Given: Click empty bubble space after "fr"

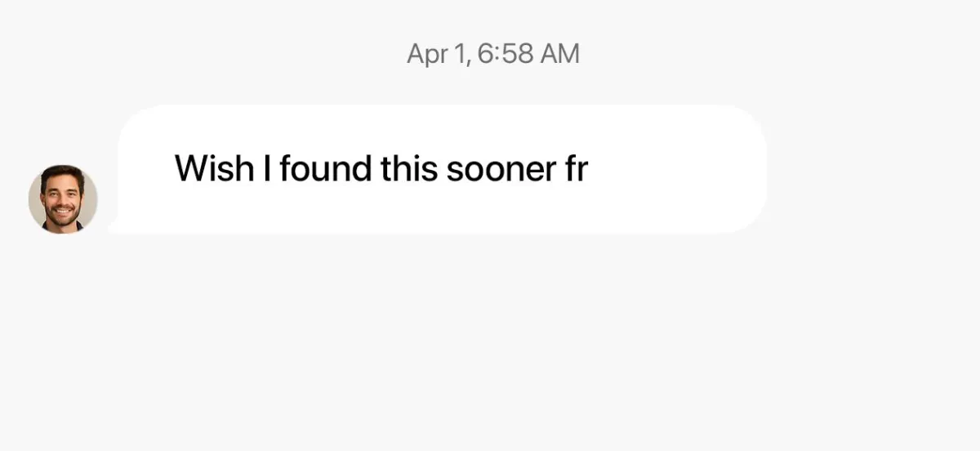Looking at the screenshot, I should (678, 169).
